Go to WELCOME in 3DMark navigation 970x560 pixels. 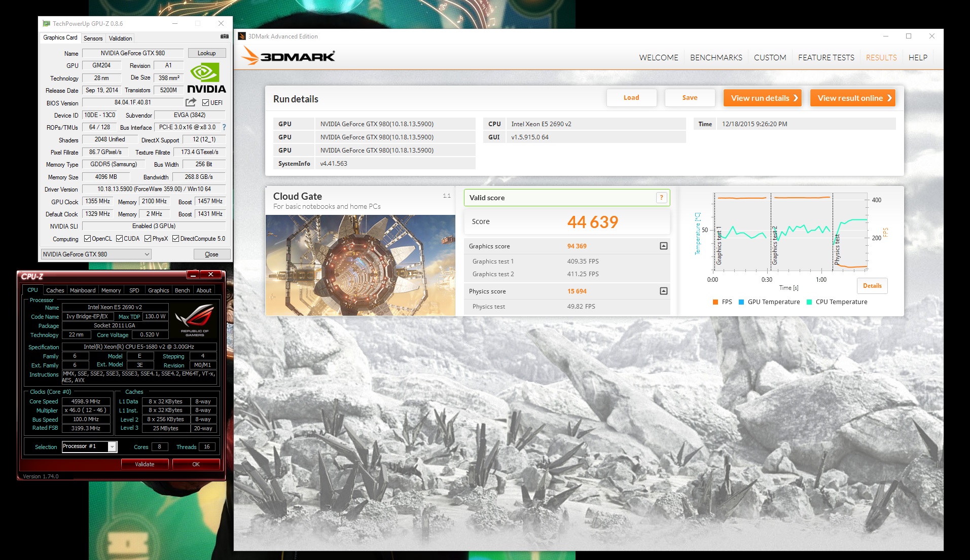658,58
